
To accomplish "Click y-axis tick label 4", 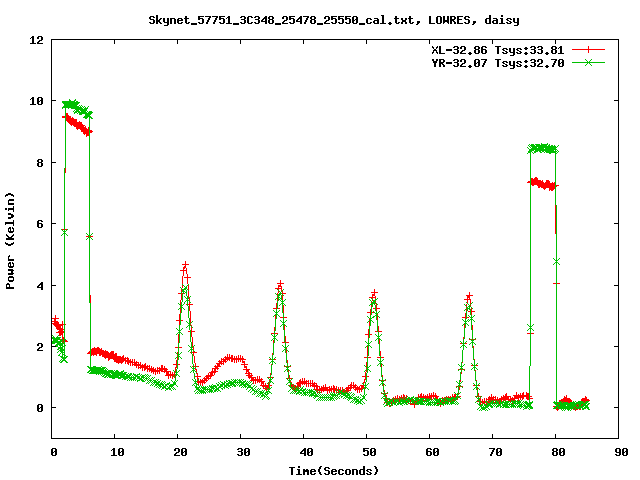I will pyautogui.click(x=40, y=286).
